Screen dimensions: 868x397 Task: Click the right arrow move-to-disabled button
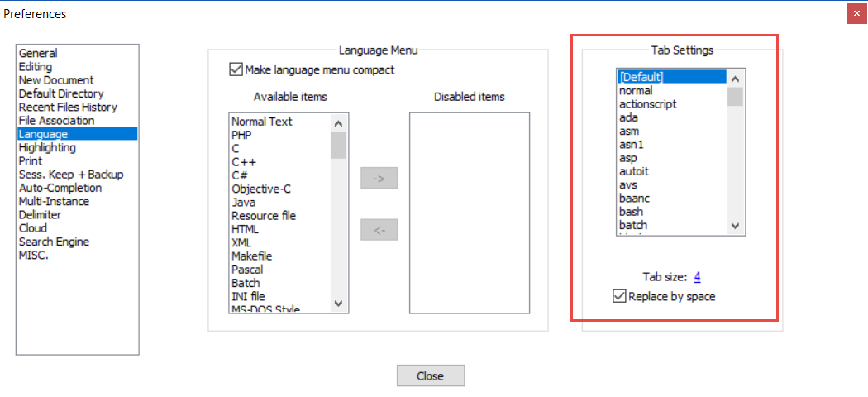[379, 178]
